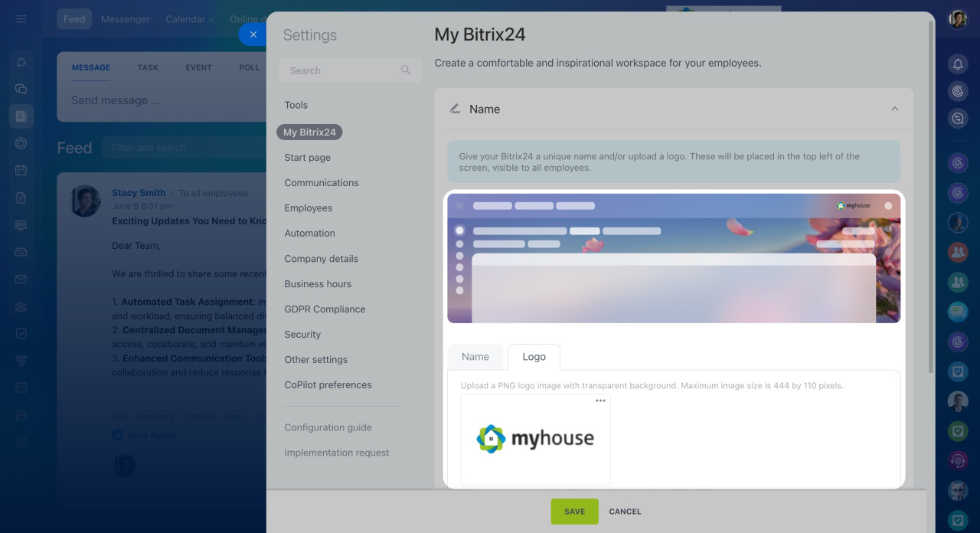Open the spiral icon directly below the bell

coord(958,91)
